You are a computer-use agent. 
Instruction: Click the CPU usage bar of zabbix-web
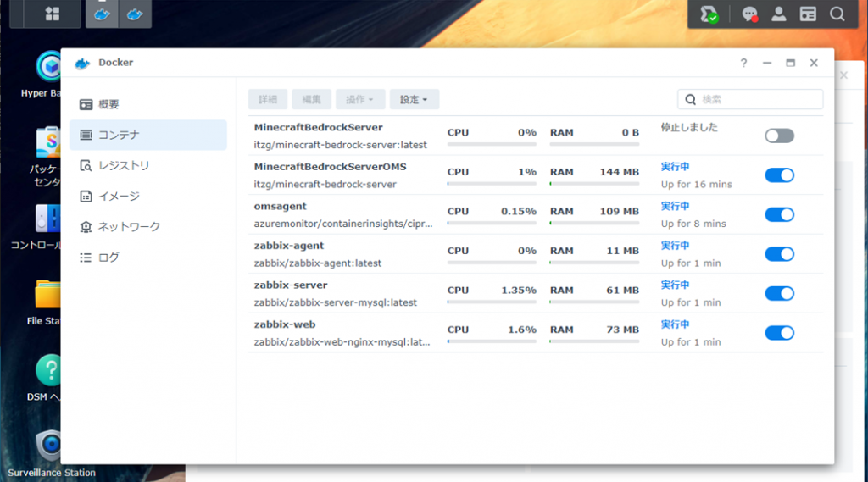pyautogui.click(x=492, y=341)
